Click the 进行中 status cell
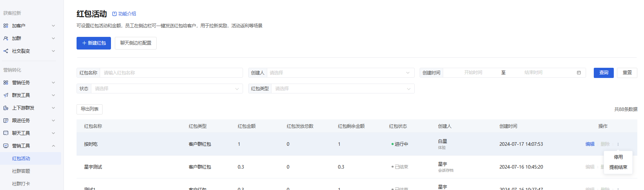Viewport: 644px width, 190px height. [400, 144]
